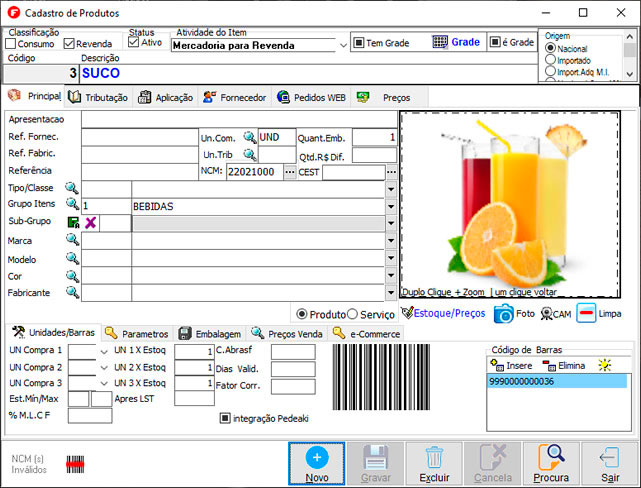Open the CAM webcam capture

pyautogui.click(x=548, y=313)
